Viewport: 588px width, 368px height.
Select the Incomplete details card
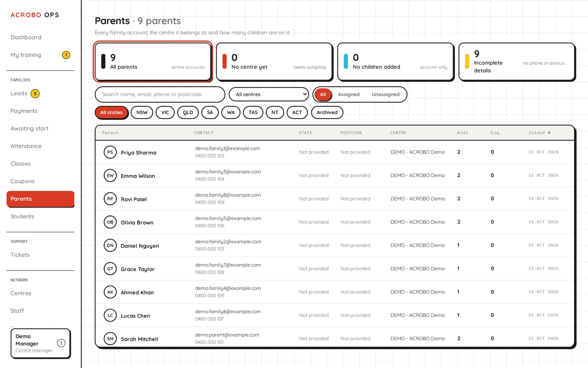coord(517,61)
